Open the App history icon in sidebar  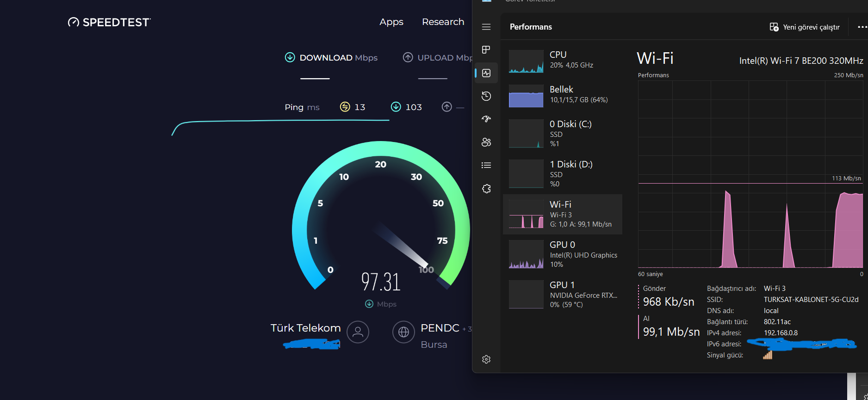click(486, 96)
